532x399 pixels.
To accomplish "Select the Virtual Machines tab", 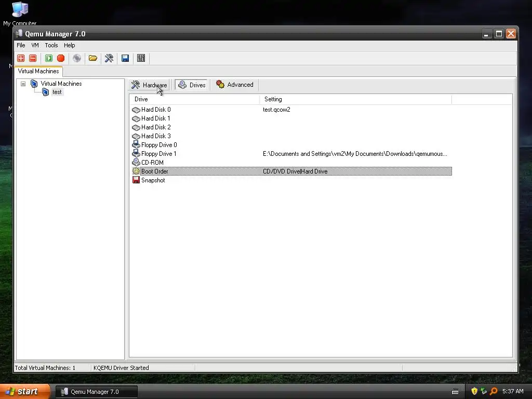I will coord(38,71).
